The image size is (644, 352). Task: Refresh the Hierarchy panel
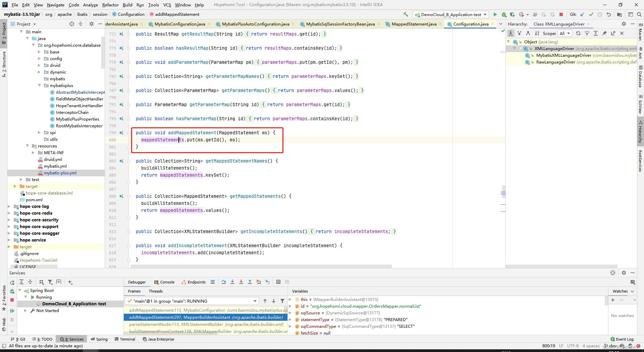tap(578, 33)
